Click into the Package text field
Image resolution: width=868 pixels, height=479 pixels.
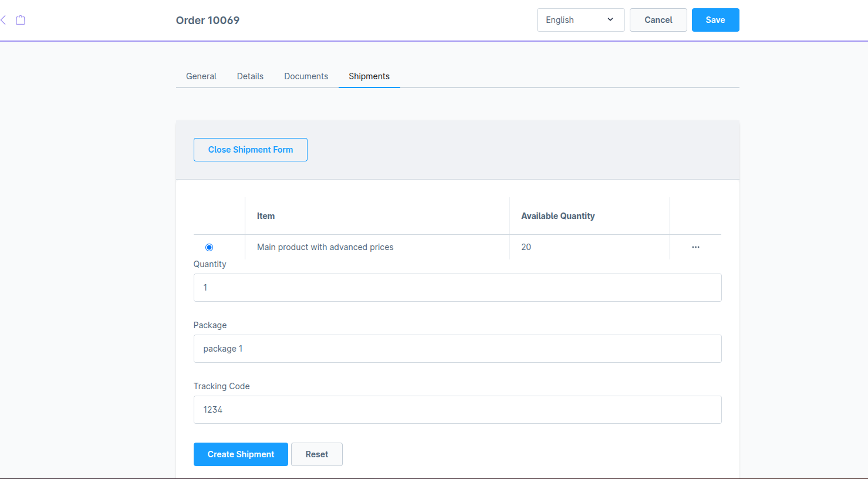tap(457, 349)
